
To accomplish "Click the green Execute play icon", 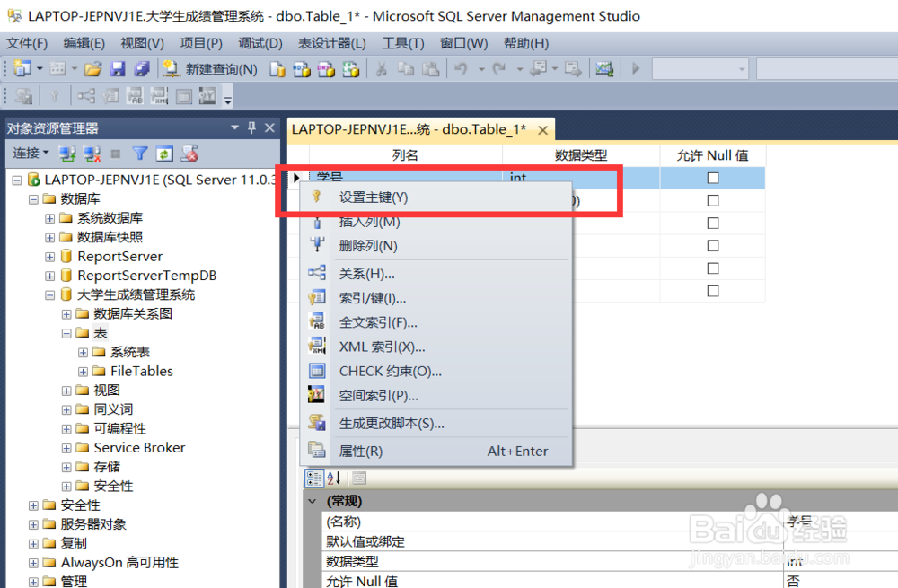I will (x=636, y=69).
